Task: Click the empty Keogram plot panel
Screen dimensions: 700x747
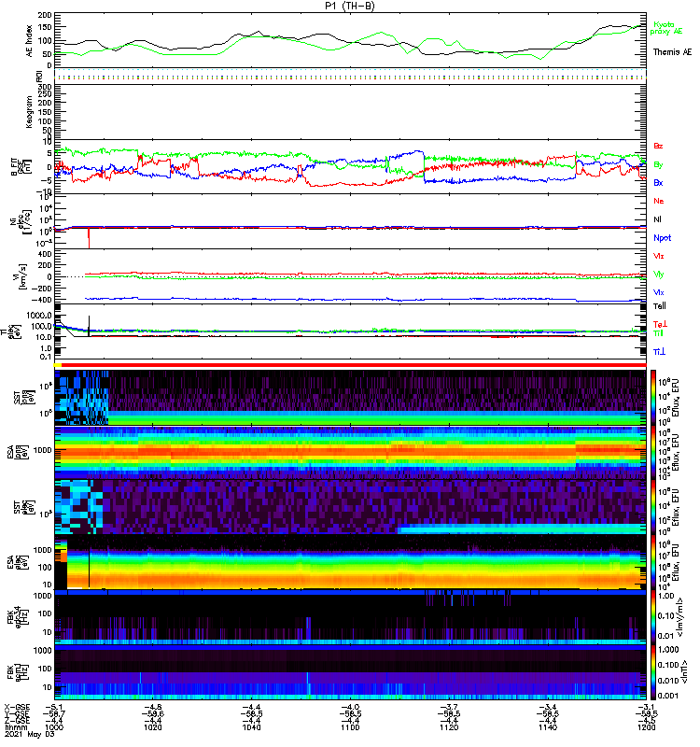Action: (x=350, y=112)
